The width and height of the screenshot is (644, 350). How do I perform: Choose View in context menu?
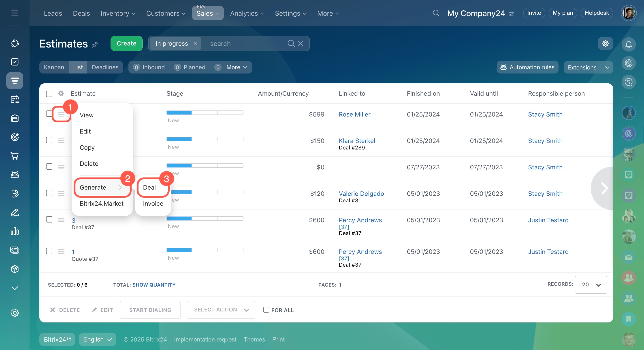tap(87, 115)
